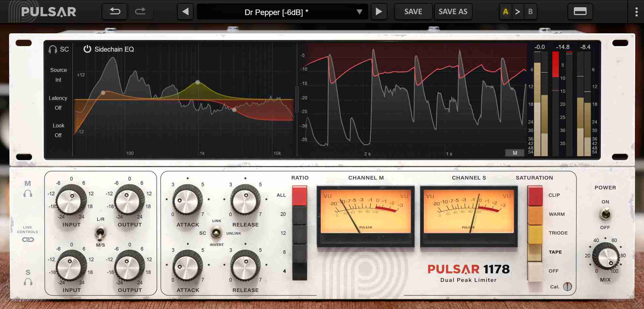Click the M meter mode selector
Viewport: 644px width, 309px height.
(x=514, y=152)
